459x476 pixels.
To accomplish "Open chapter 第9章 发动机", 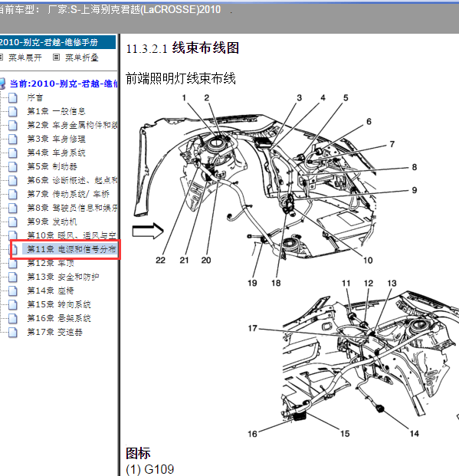I will coord(52,222).
